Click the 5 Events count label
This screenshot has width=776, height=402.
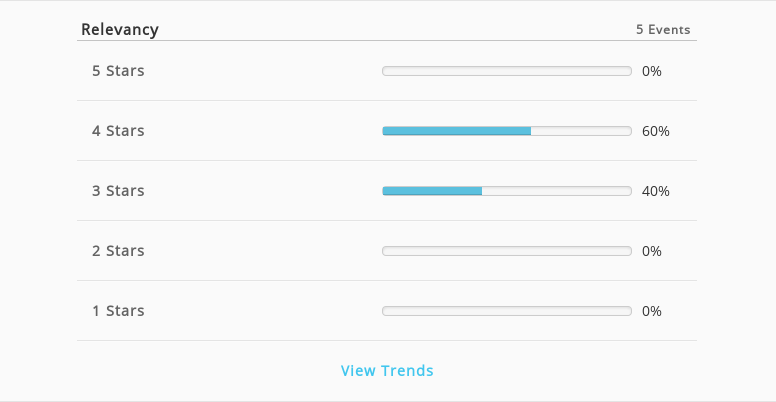[663, 30]
